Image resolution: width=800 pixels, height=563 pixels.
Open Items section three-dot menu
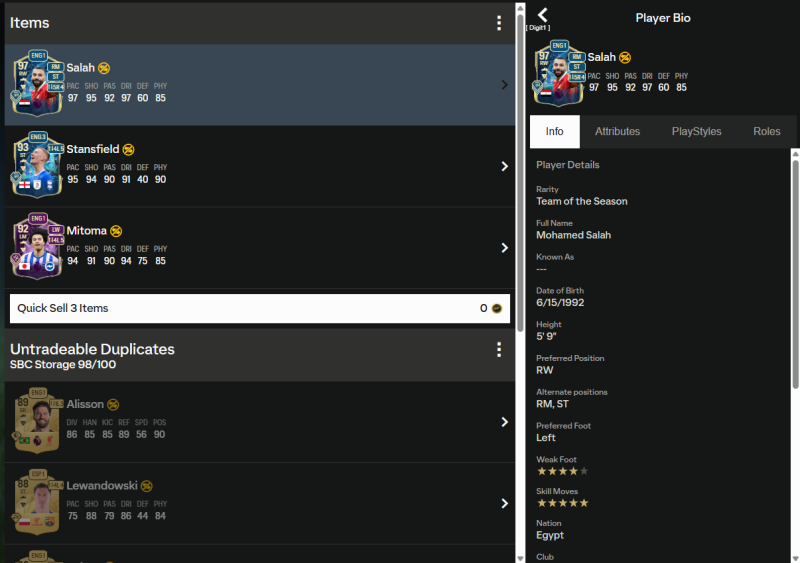point(498,23)
